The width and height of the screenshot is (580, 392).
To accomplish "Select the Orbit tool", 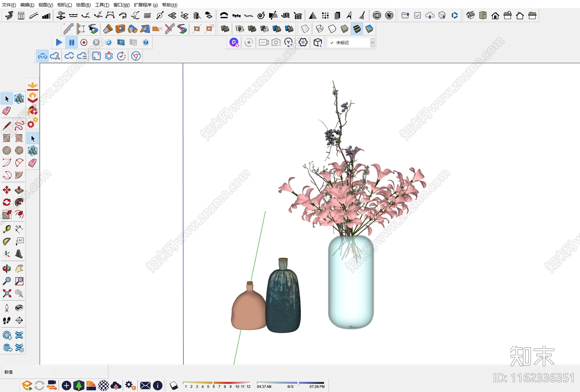I will click(7, 269).
